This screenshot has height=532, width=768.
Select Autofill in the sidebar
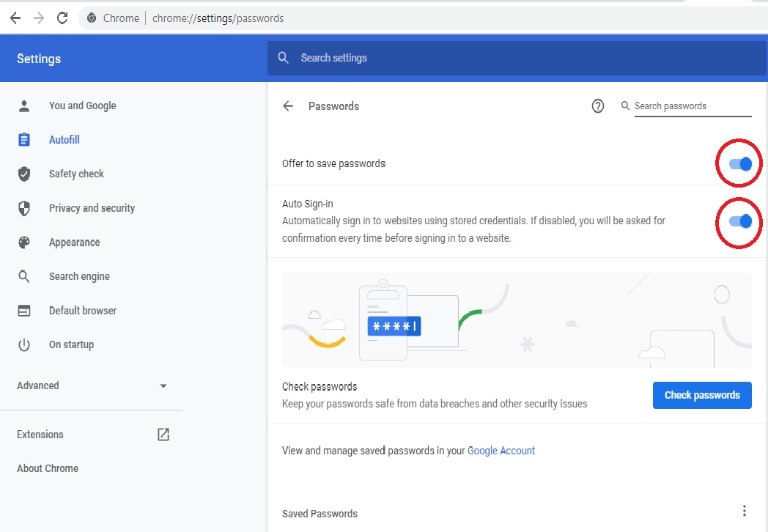click(64, 140)
